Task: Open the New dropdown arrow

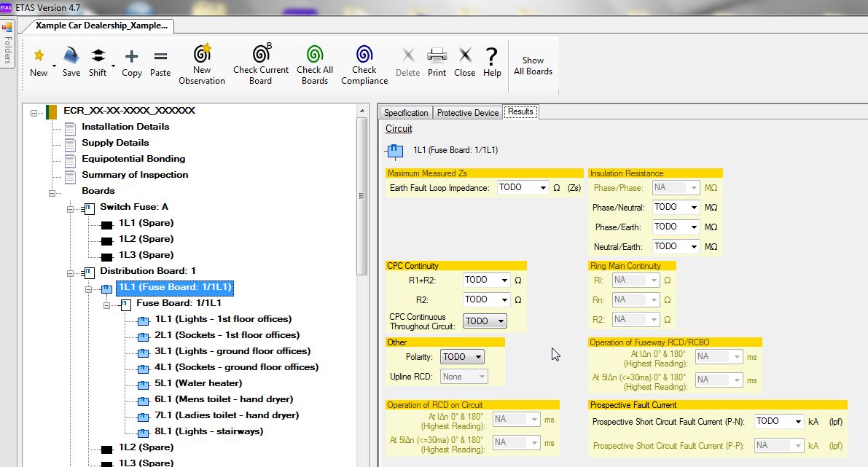Action: [54, 66]
